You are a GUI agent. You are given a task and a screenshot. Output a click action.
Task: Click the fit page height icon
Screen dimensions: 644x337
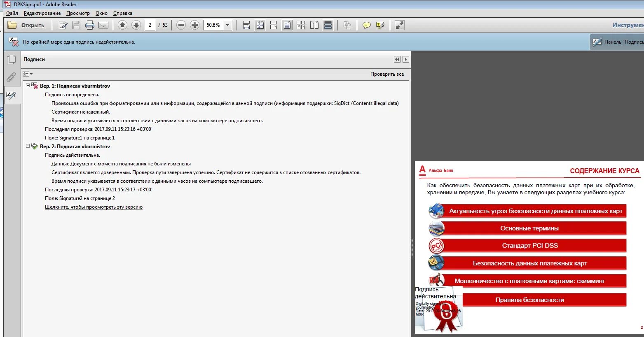pos(274,25)
